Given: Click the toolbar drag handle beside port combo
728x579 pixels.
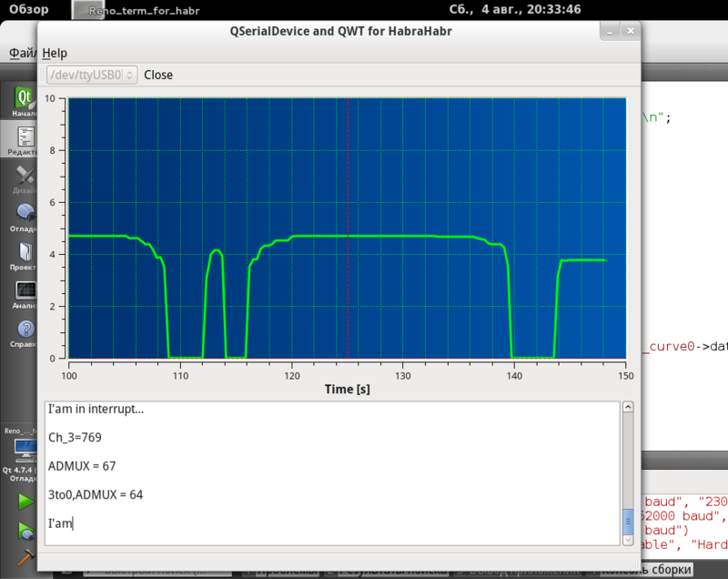Looking at the screenshot, I should click(42, 75).
